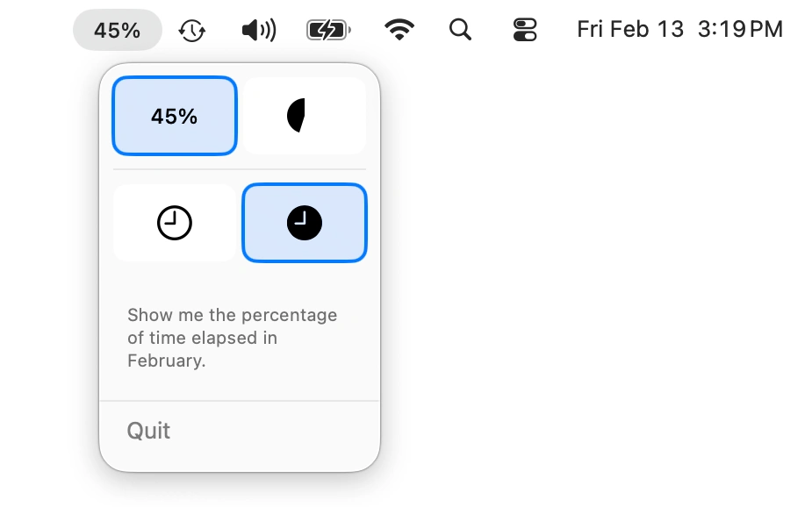Open the 45% battery menu bar extra

coord(117,29)
